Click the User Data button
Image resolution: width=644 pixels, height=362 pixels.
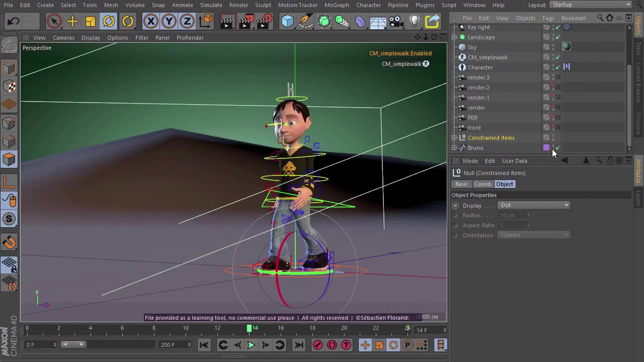pos(514,161)
